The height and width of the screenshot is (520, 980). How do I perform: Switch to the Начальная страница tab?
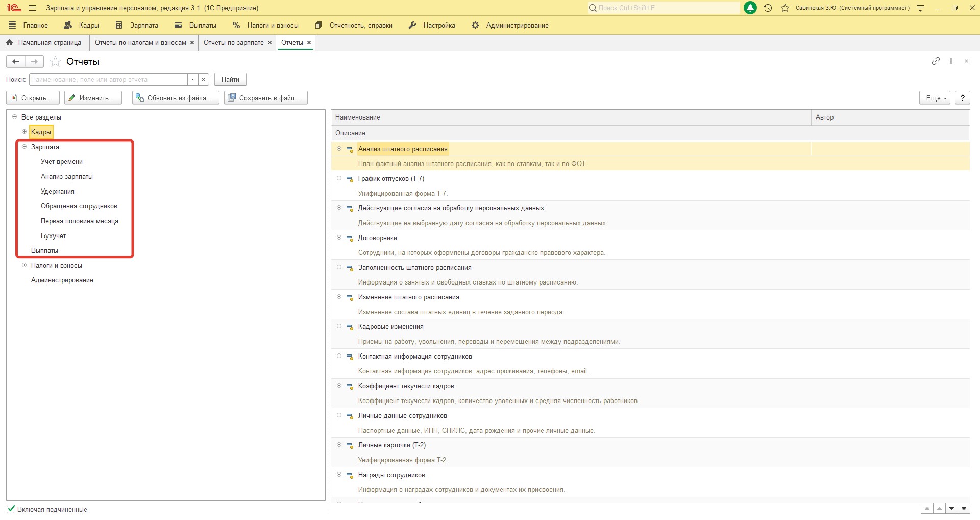(x=44, y=43)
